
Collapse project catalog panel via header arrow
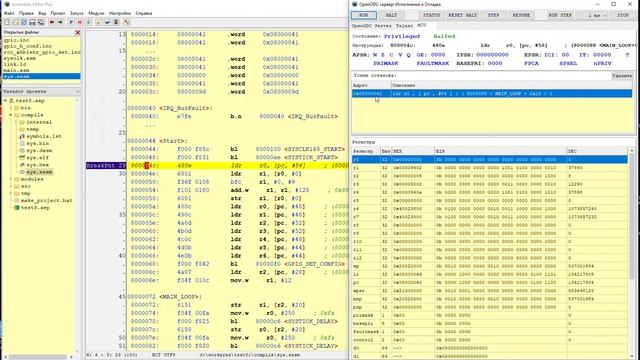[77, 92]
